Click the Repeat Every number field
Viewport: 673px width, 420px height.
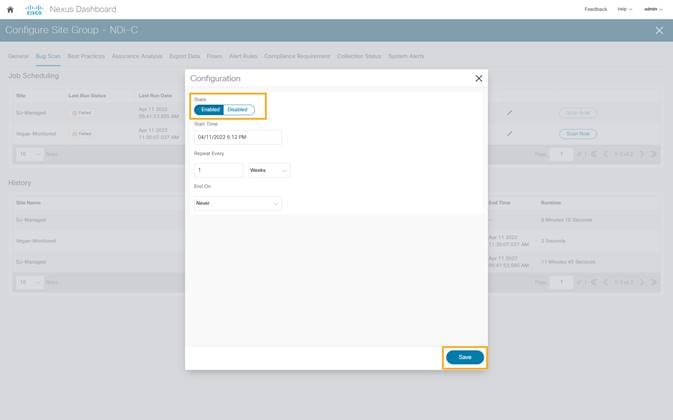[218, 170]
